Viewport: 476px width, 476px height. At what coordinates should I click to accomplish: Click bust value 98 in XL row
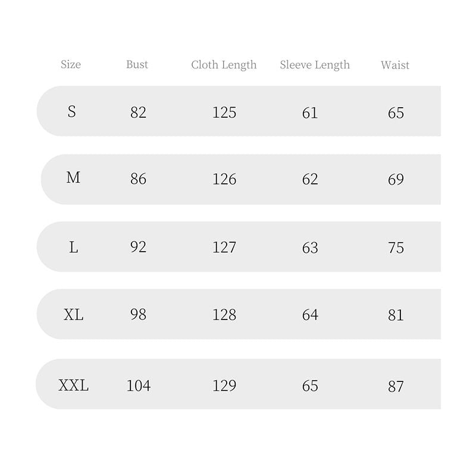click(138, 315)
